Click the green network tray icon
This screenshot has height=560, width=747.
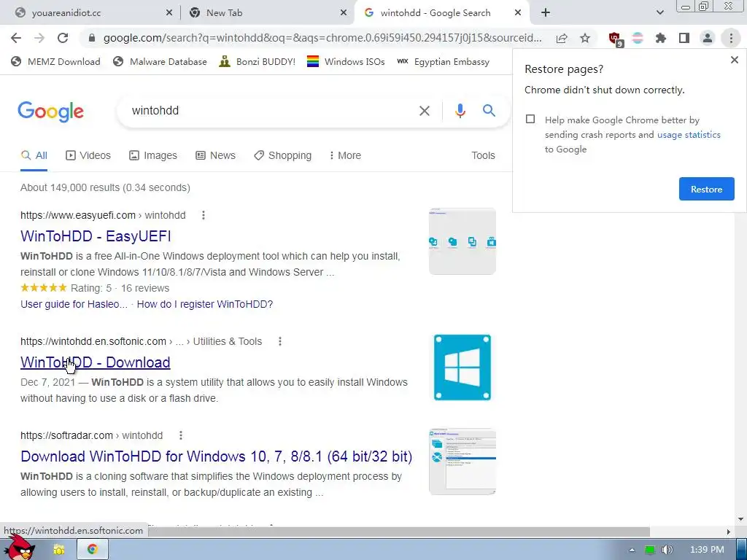(x=650, y=550)
